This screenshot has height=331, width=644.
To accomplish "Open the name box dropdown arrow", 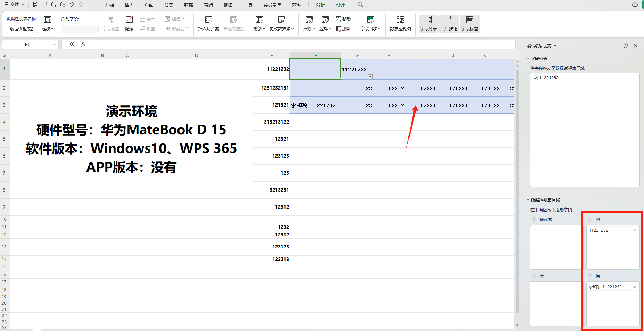I will (55, 44).
